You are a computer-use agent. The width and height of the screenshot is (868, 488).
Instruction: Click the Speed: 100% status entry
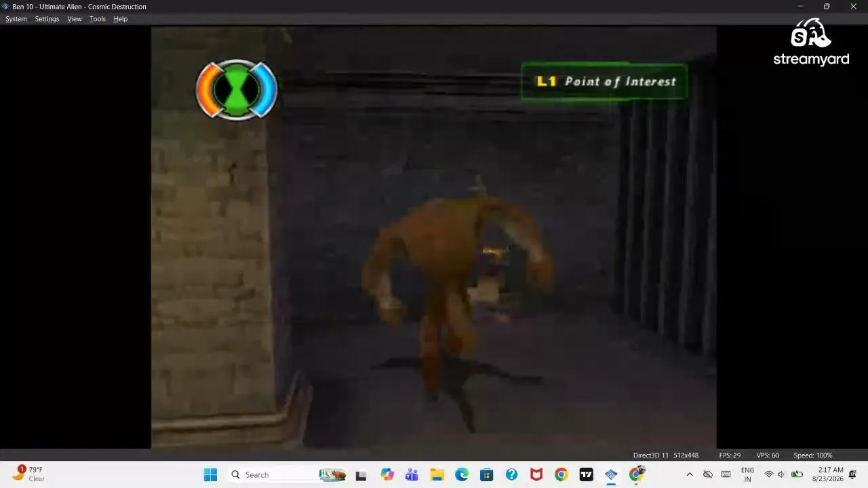tap(813, 455)
